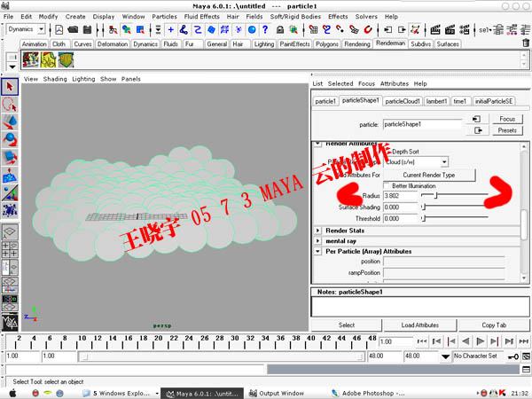This screenshot has width=532, height=399.
Task: Click the IPR render clapper icon
Action: [x=450, y=30]
